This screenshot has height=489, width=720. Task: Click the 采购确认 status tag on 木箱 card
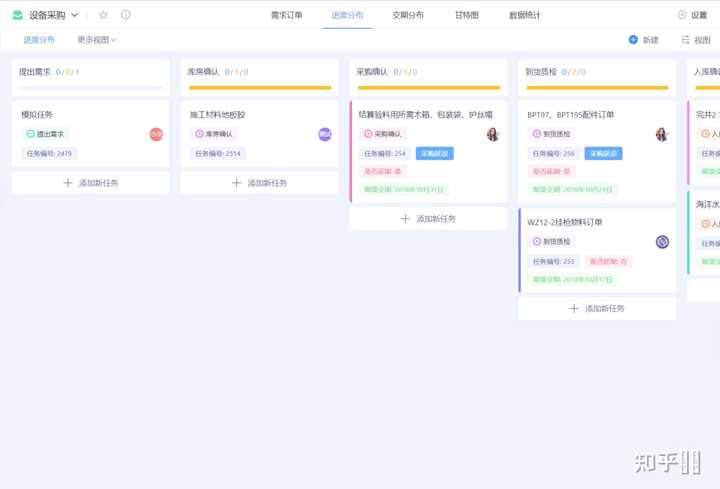point(383,134)
